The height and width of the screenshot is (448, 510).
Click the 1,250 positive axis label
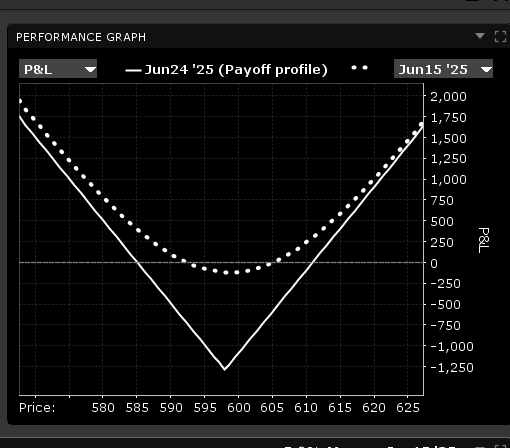[x=448, y=159]
